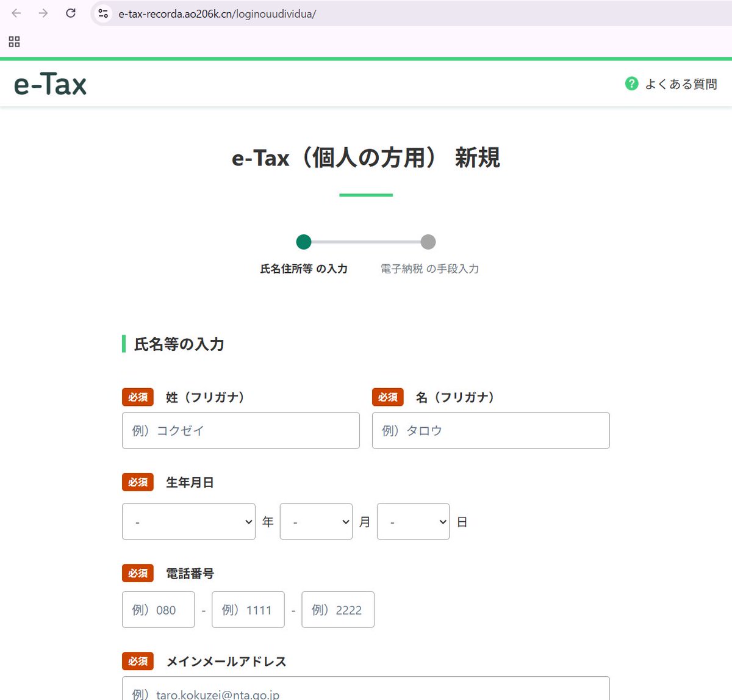This screenshot has width=732, height=700.
Task: Click the 電子納税 の手段入力 step label
Action: (429, 269)
